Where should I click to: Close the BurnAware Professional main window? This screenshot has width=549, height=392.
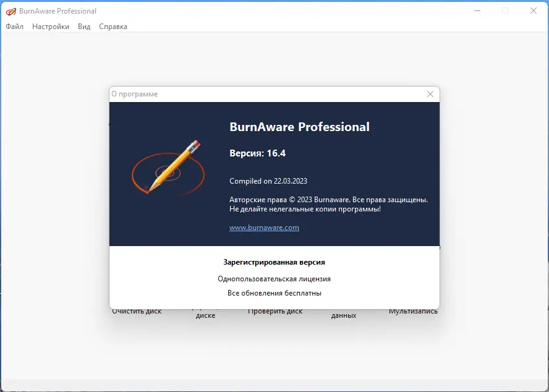click(x=534, y=11)
